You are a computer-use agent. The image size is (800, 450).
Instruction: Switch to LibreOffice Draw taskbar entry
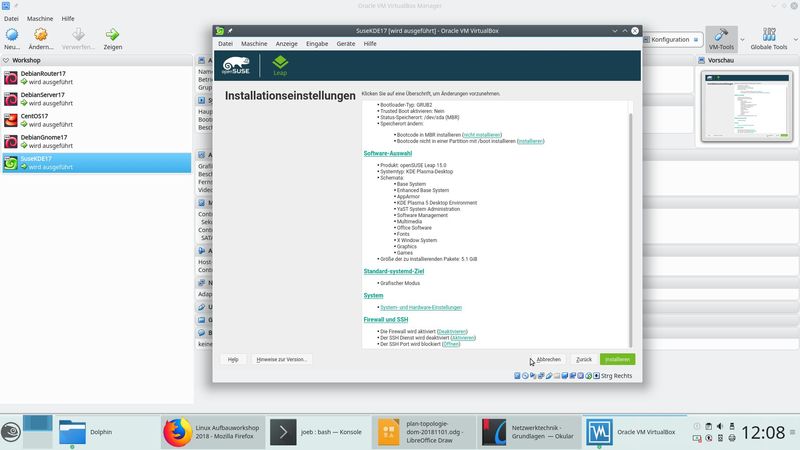point(422,432)
